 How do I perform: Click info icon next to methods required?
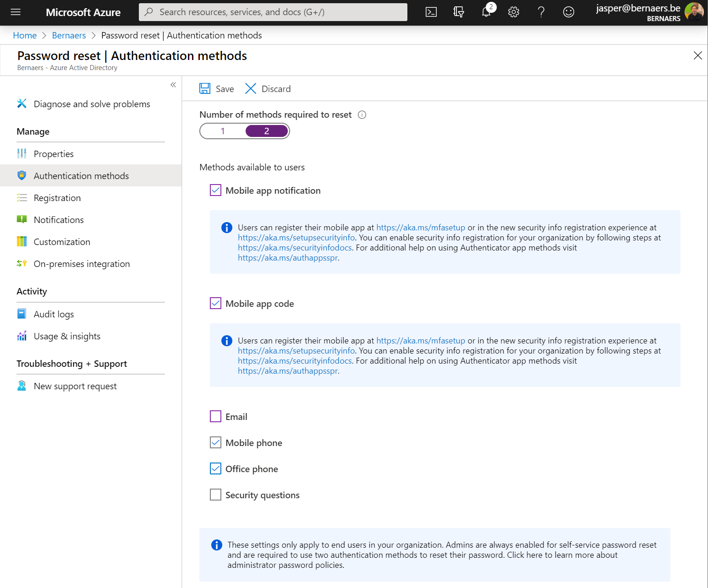coord(362,115)
